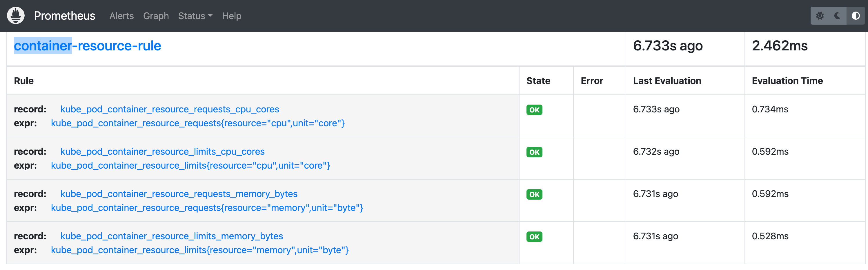This screenshot has width=868, height=270.
Task: Open the Help page
Action: 231,16
